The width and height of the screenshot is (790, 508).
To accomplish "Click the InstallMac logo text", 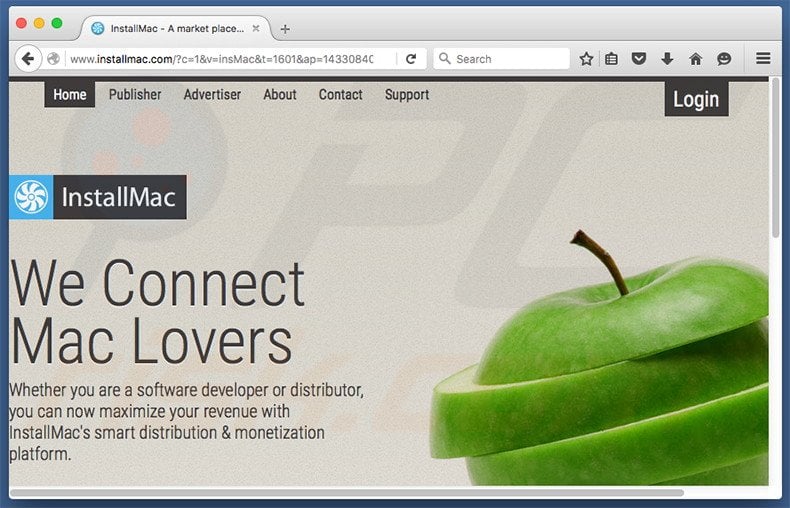I will point(119,197).
